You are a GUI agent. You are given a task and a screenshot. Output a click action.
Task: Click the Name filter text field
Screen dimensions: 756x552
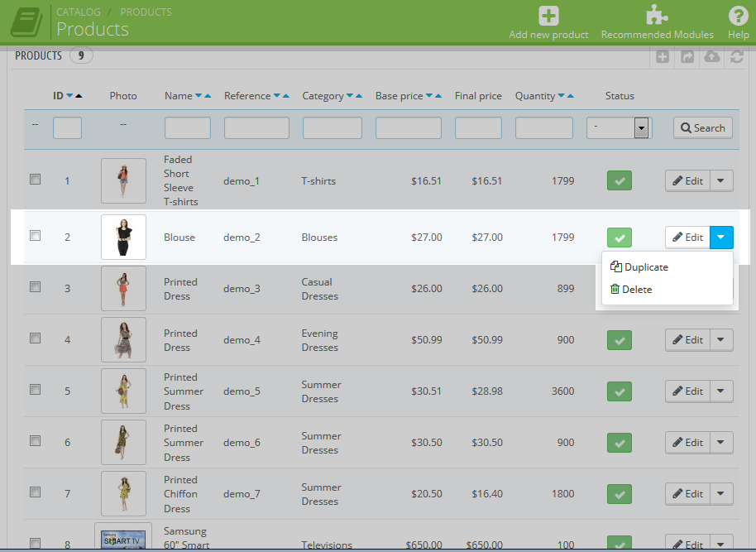(187, 127)
